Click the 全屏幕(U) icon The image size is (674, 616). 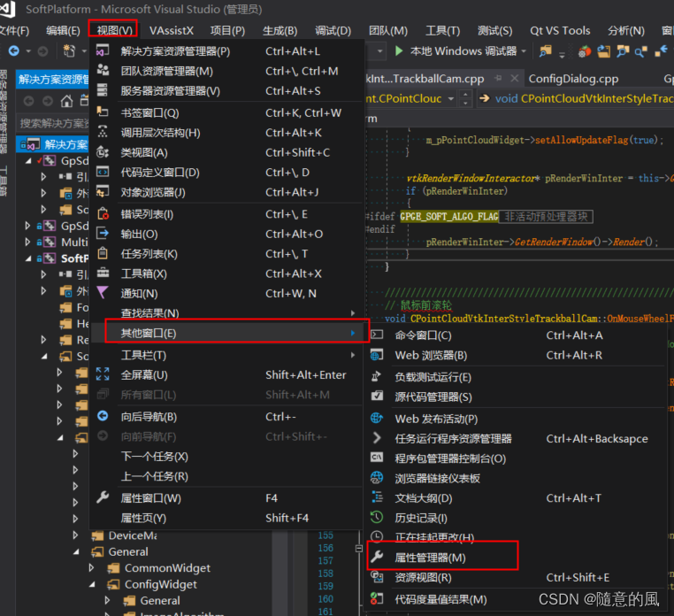pos(103,374)
